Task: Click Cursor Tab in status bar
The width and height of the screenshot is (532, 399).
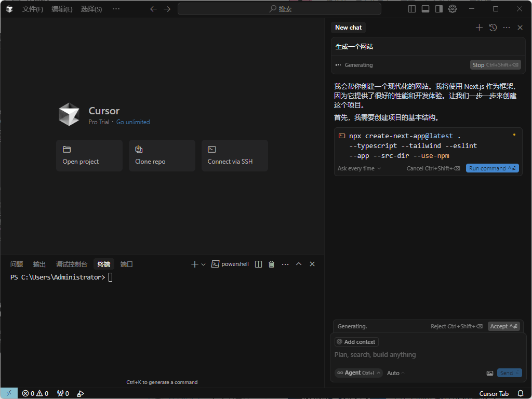Action: [x=494, y=394]
